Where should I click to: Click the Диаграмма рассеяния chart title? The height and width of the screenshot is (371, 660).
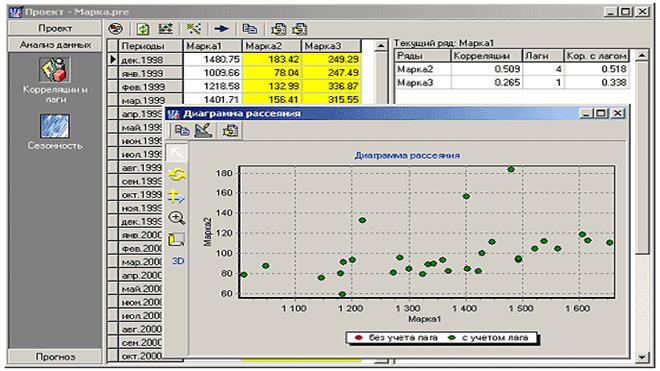407,155
